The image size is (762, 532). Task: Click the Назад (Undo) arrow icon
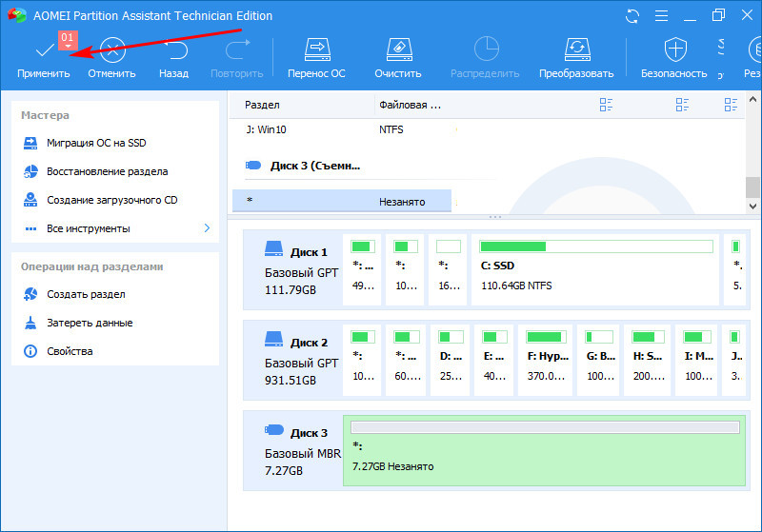coord(174,49)
